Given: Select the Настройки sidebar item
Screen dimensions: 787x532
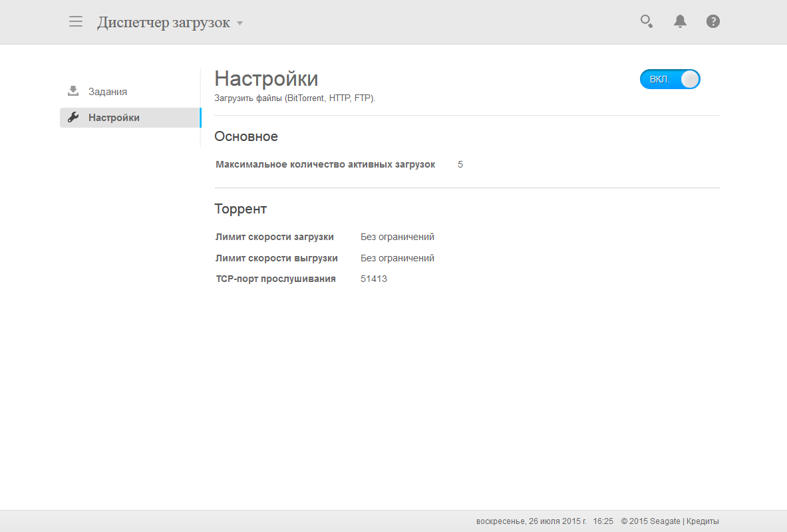Looking at the screenshot, I should 130,118.
